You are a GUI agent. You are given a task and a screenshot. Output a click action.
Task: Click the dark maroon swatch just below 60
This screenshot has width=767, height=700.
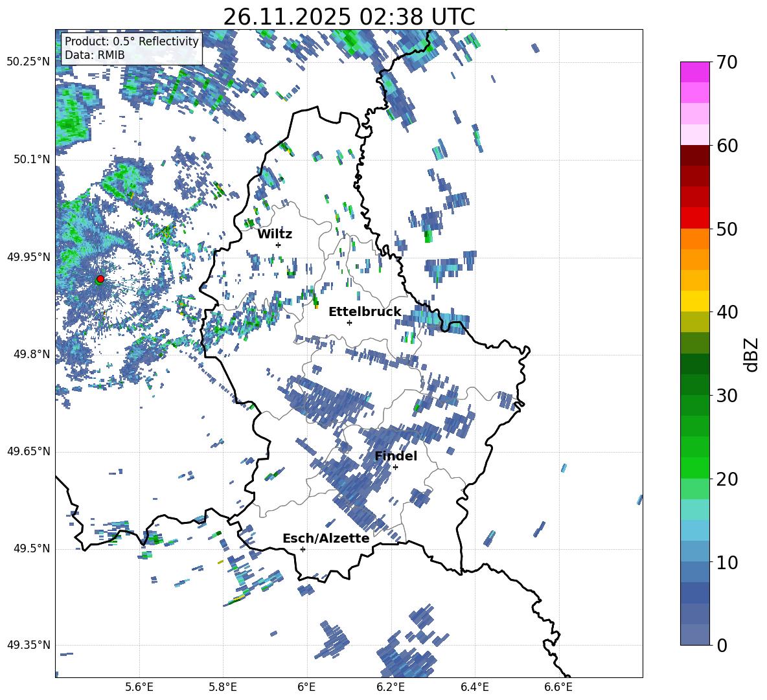(x=694, y=155)
